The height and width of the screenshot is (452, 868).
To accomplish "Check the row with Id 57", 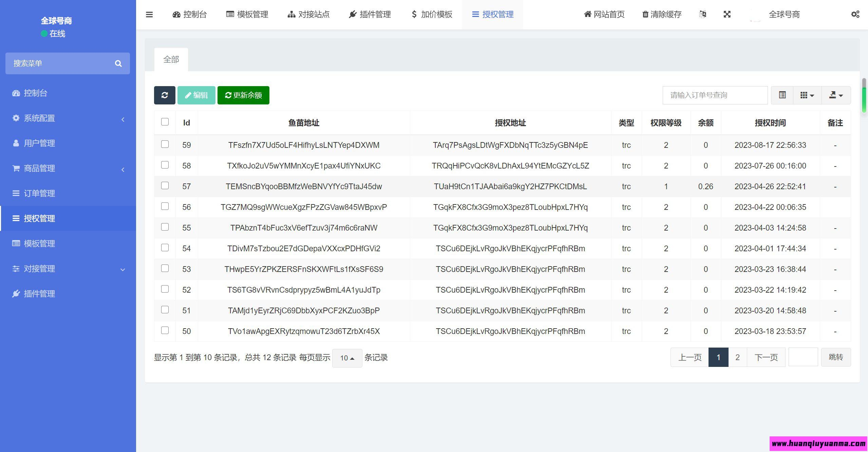I will coord(165,185).
